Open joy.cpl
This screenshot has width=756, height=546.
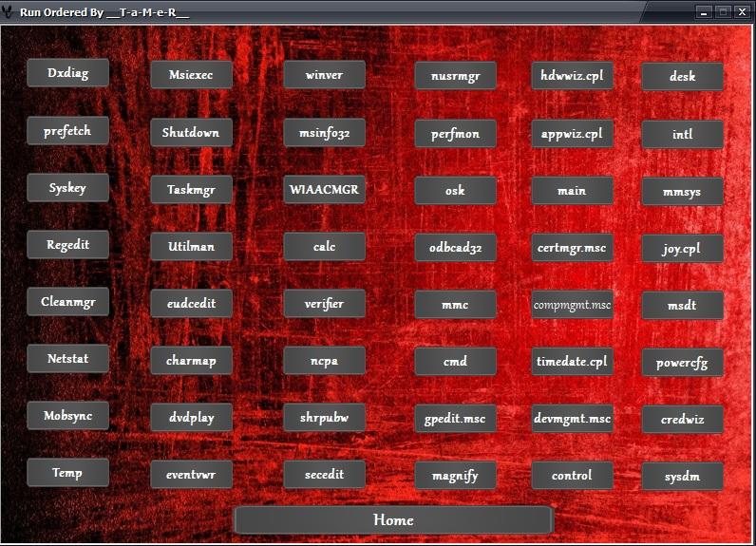(683, 249)
